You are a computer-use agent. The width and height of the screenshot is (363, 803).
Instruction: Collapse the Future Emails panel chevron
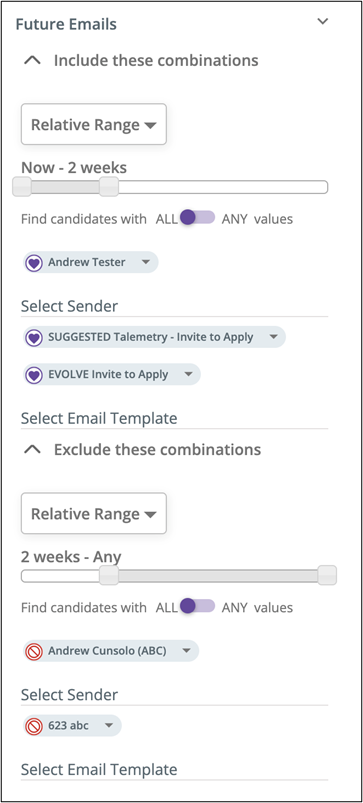pos(322,22)
